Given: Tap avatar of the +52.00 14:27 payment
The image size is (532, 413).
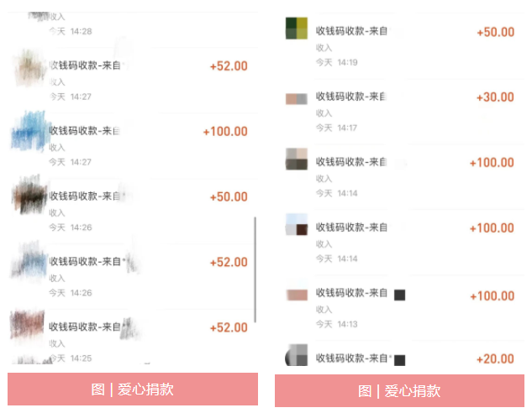Looking at the screenshot, I should [x=29, y=67].
